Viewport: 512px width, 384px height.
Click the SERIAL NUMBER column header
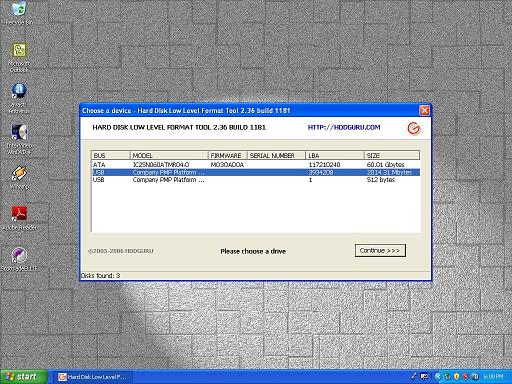click(276, 155)
